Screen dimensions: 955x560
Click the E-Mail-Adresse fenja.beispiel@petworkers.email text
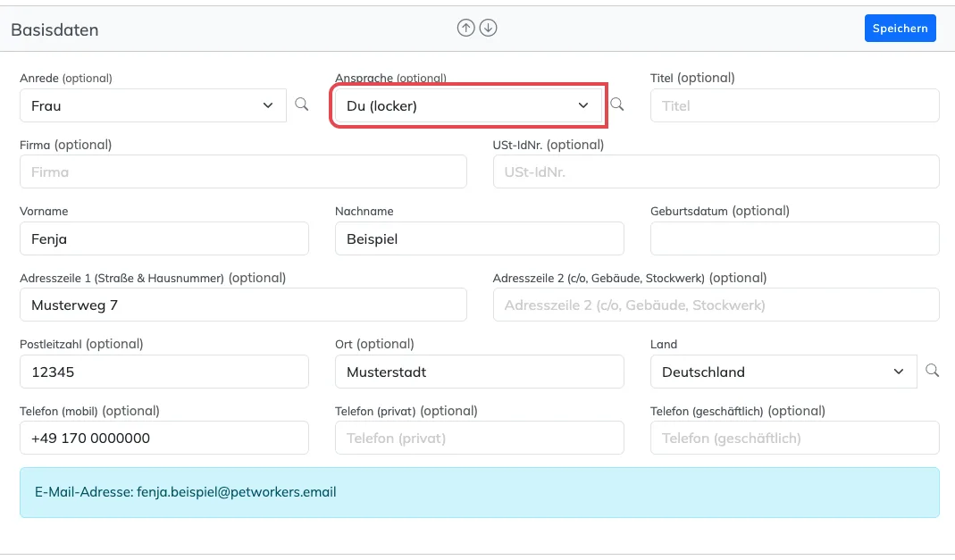point(185,492)
